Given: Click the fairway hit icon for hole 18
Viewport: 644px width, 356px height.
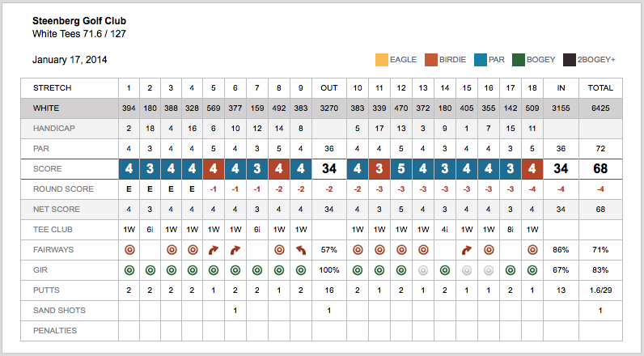Looking at the screenshot, I should click(x=532, y=250).
